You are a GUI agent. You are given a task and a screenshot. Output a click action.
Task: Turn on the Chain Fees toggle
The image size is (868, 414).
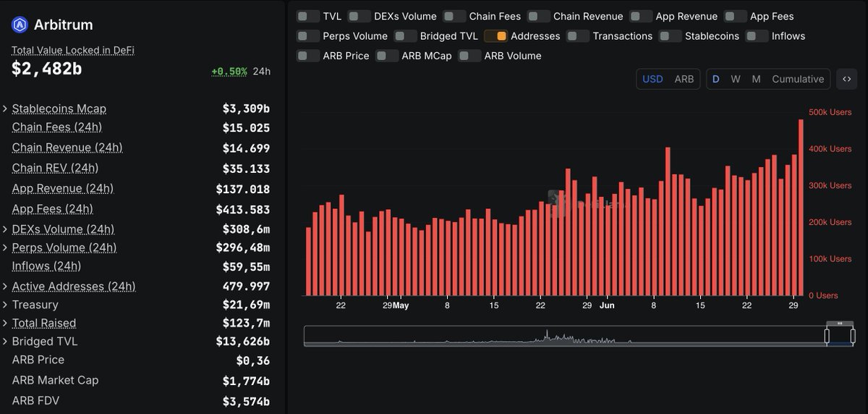454,16
